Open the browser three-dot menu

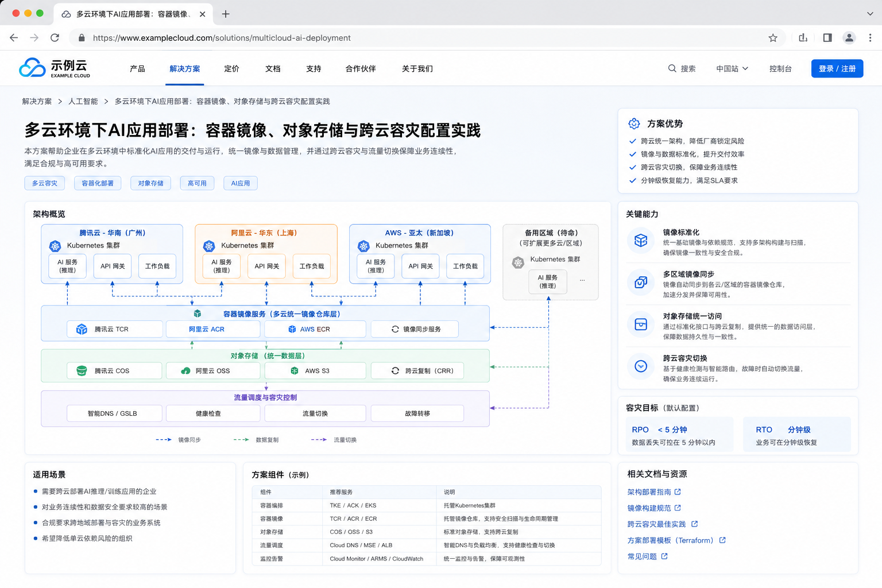pyautogui.click(x=870, y=38)
